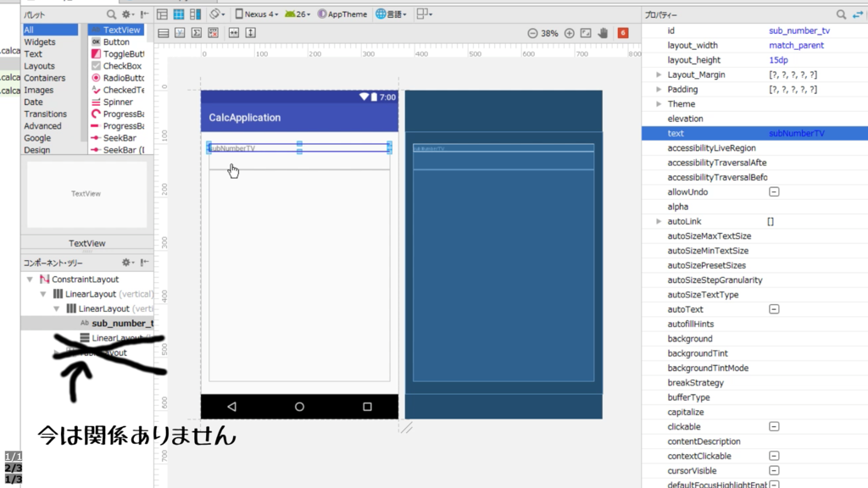This screenshot has width=868, height=488.
Task: Choose TextView widget in palette list
Action: point(116,30)
